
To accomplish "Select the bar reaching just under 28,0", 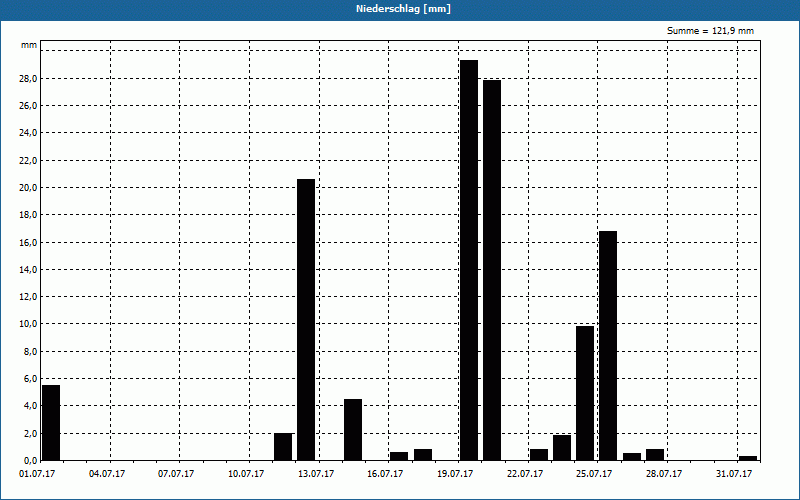I will coord(492,270).
